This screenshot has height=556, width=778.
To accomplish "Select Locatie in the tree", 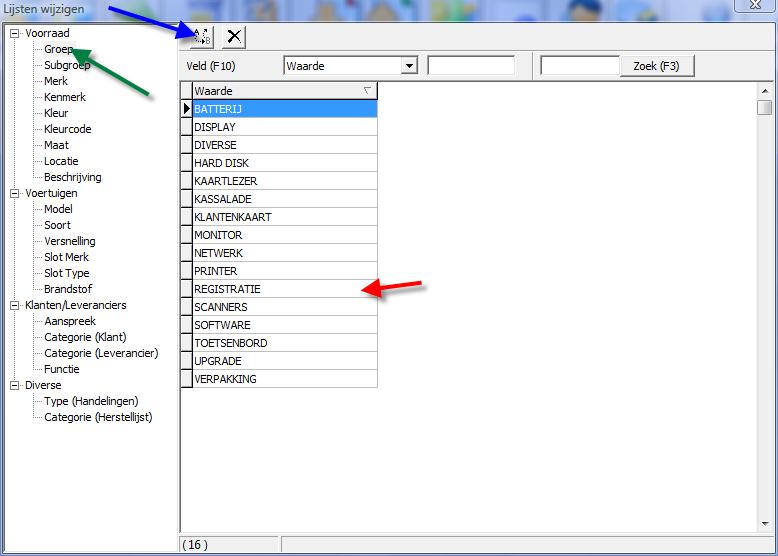I will click(x=61, y=161).
